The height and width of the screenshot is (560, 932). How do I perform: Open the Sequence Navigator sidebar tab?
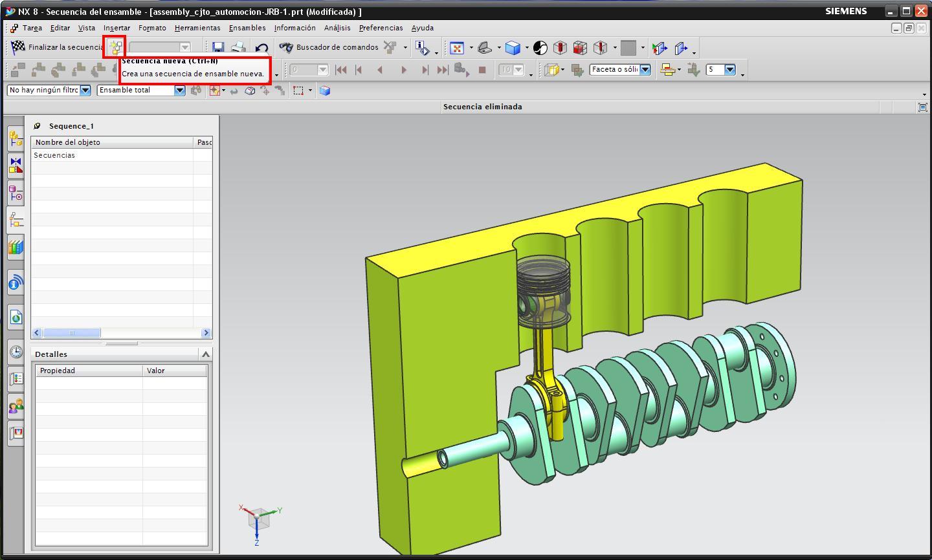point(16,220)
